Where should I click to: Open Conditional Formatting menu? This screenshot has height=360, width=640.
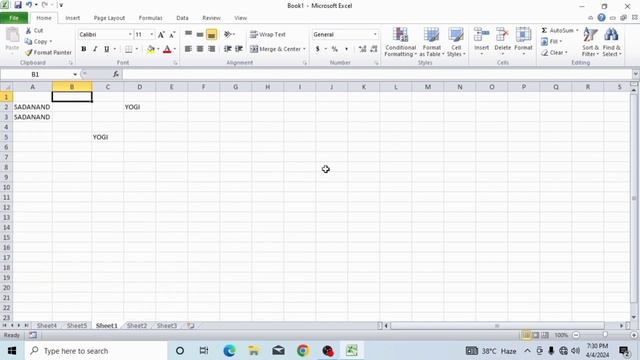400,42
